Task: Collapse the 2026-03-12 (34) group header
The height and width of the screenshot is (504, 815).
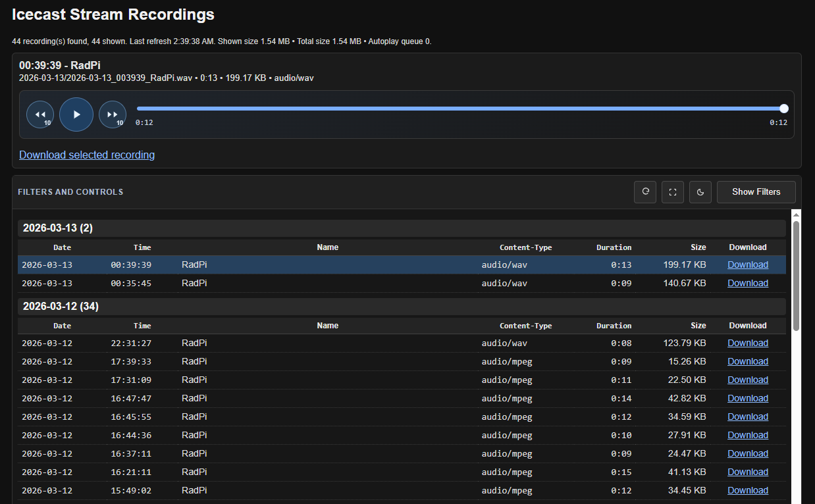Action: coord(61,307)
